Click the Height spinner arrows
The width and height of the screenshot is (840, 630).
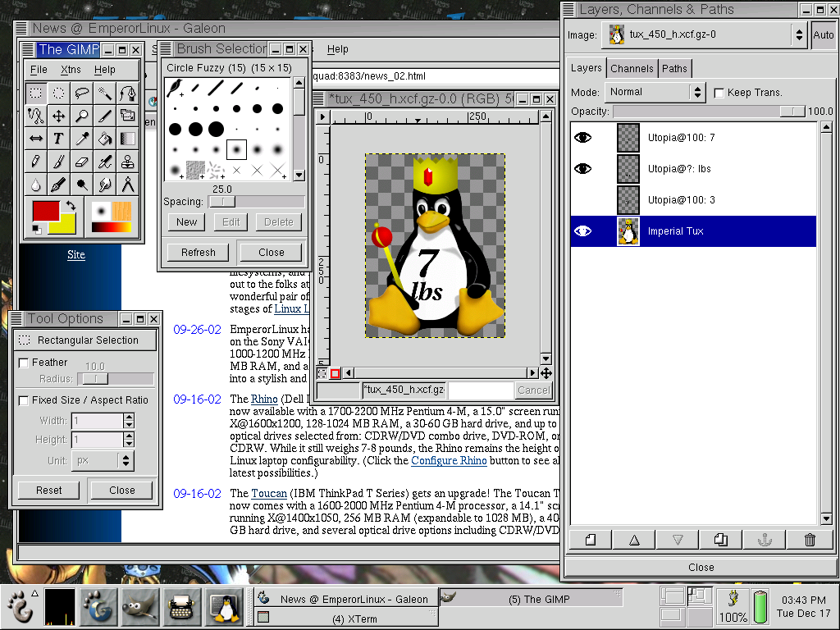[129, 440]
